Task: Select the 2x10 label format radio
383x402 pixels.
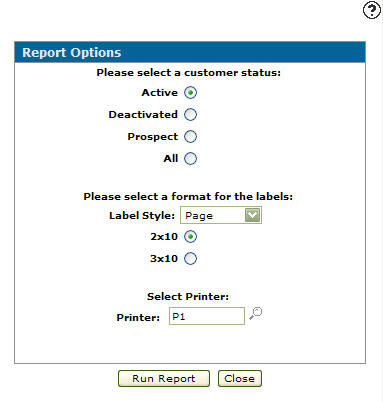Action: pos(190,237)
